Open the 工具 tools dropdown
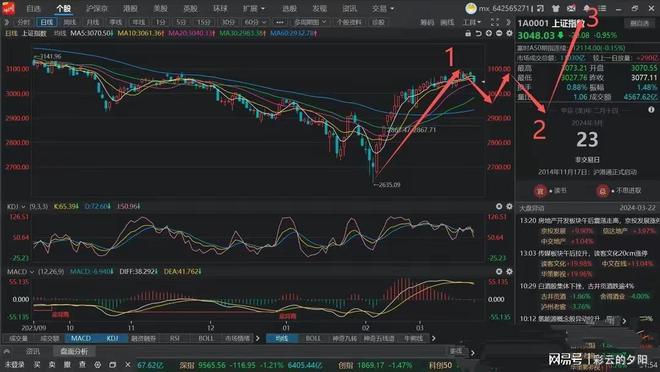This screenshot has width=660, height=372. click(472, 22)
